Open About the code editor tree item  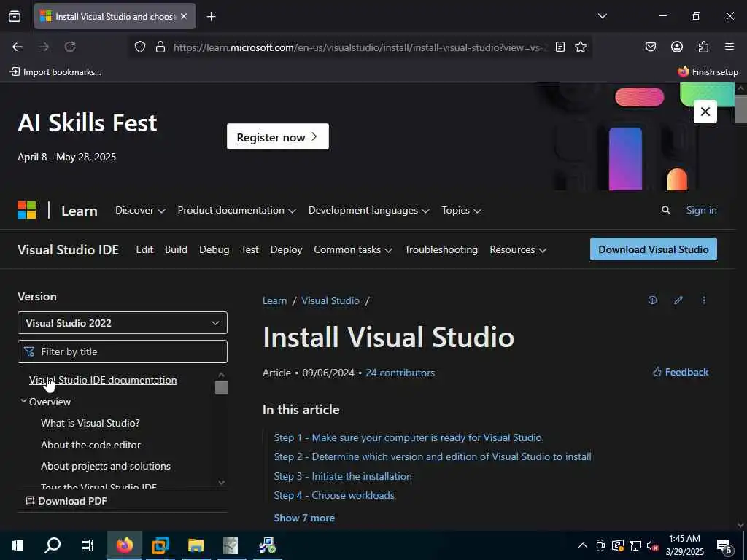(x=91, y=445)
